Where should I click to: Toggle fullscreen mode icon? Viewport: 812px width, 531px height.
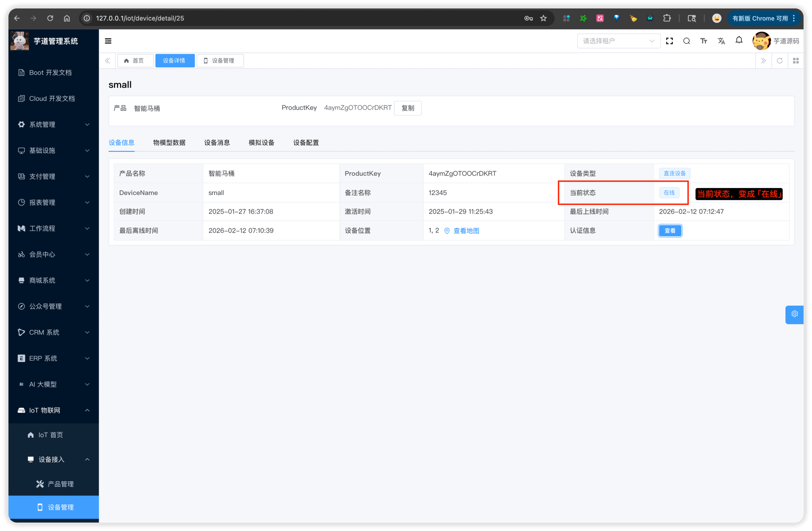(x=669, y=41)
